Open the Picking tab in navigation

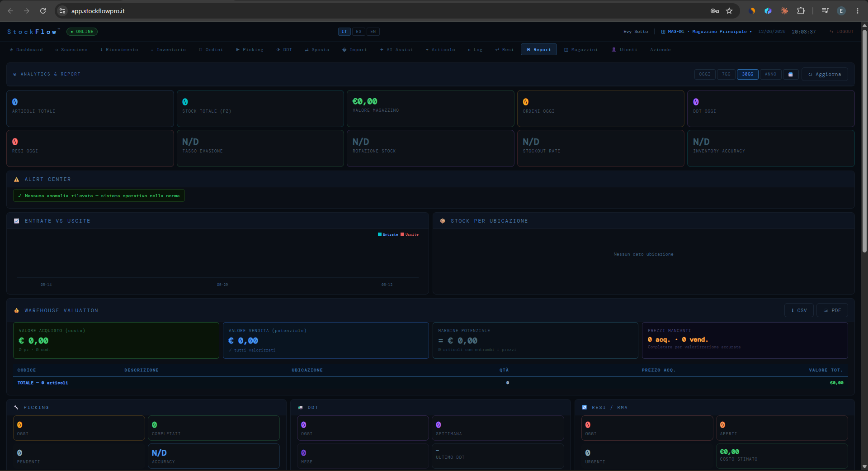click(250, 50)
